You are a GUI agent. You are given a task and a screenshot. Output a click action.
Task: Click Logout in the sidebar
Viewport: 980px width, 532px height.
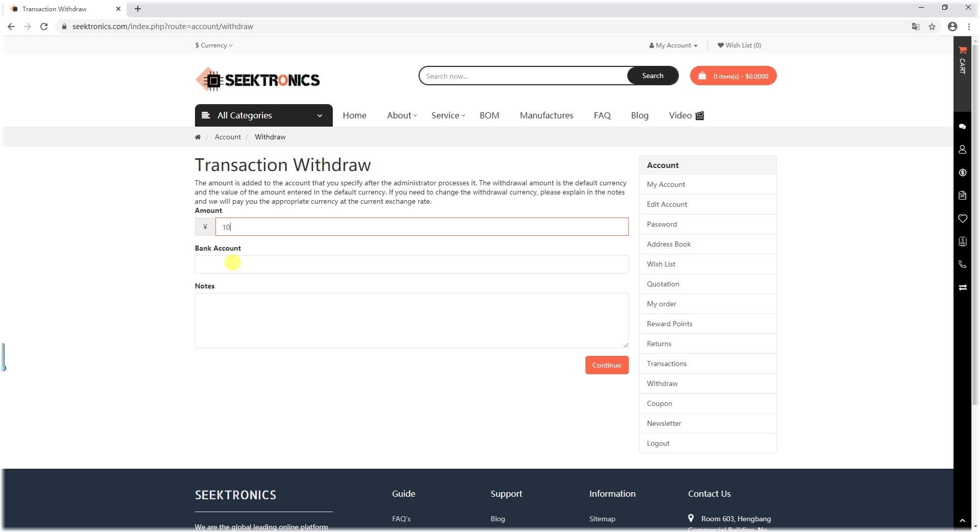tap(707, 443)
